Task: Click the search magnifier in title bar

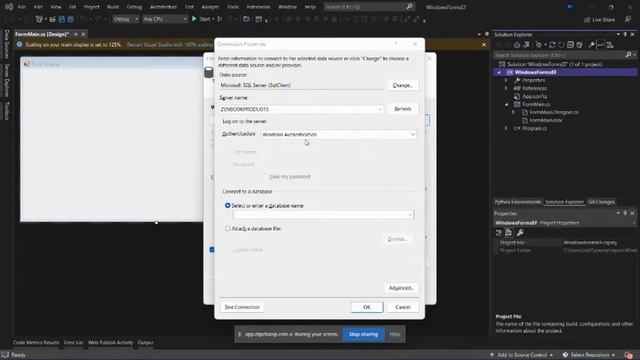Action: click(409, 7)
